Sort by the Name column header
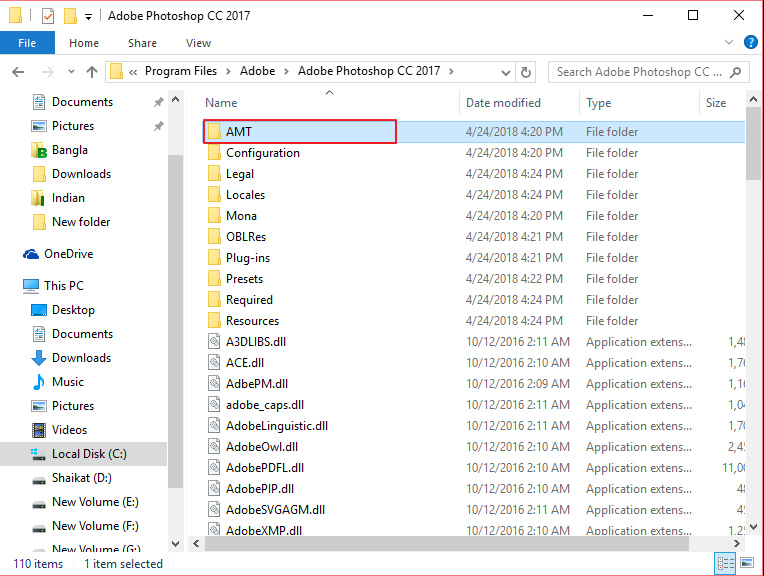This screenshot has height=576, width=764. [330, 103]
